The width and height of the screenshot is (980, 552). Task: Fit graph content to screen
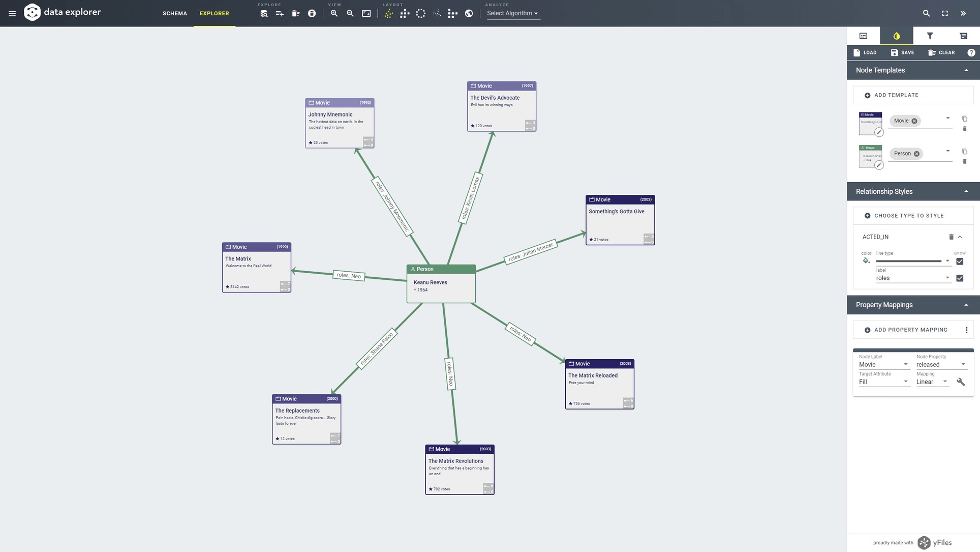pyautogui.click(x=366, y=14)
